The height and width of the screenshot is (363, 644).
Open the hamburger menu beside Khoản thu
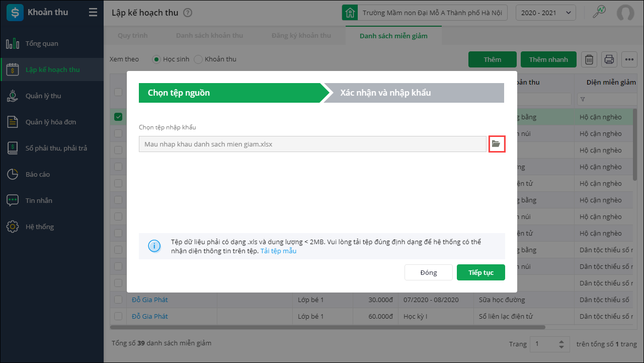tap(93, 13)
